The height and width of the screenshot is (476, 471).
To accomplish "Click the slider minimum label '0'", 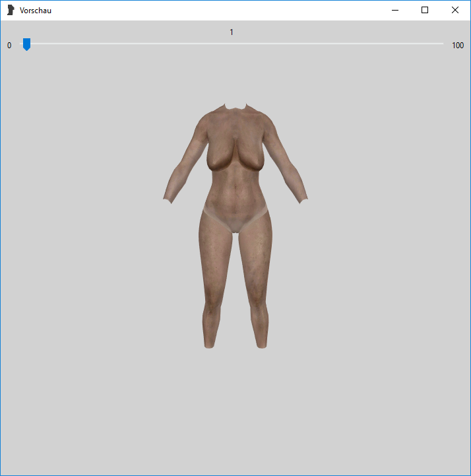I will click(9, 46).
